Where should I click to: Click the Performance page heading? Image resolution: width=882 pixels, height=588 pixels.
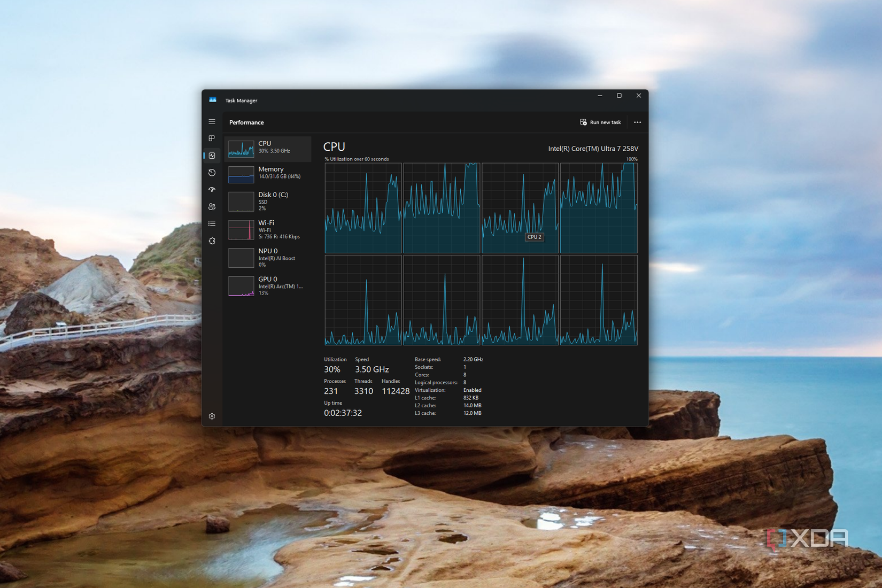click(246, 122)
